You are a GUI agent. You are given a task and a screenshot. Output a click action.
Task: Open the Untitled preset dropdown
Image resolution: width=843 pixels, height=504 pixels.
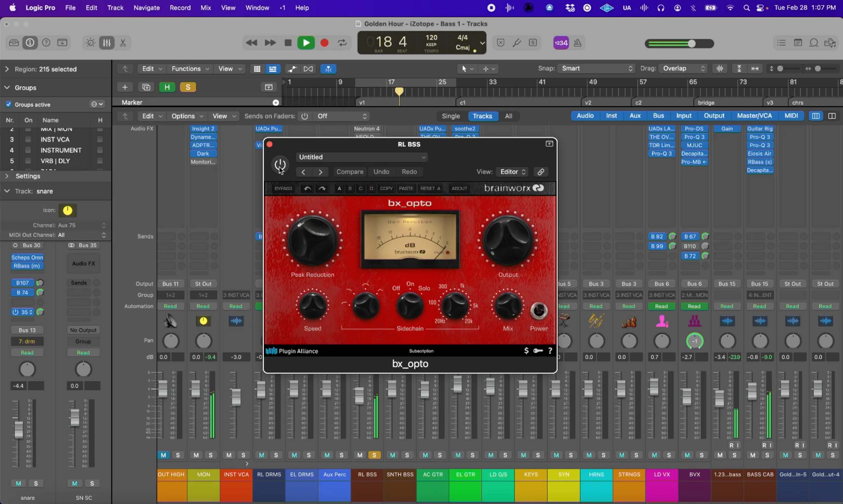[x=362, y=157]
